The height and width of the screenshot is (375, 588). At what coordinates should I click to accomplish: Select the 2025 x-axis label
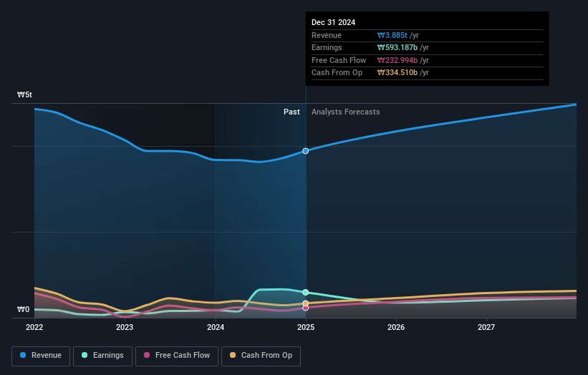coord(306,327)
